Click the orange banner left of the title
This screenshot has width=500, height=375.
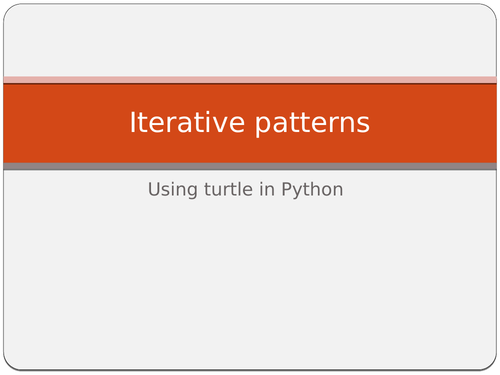point(65,123)
